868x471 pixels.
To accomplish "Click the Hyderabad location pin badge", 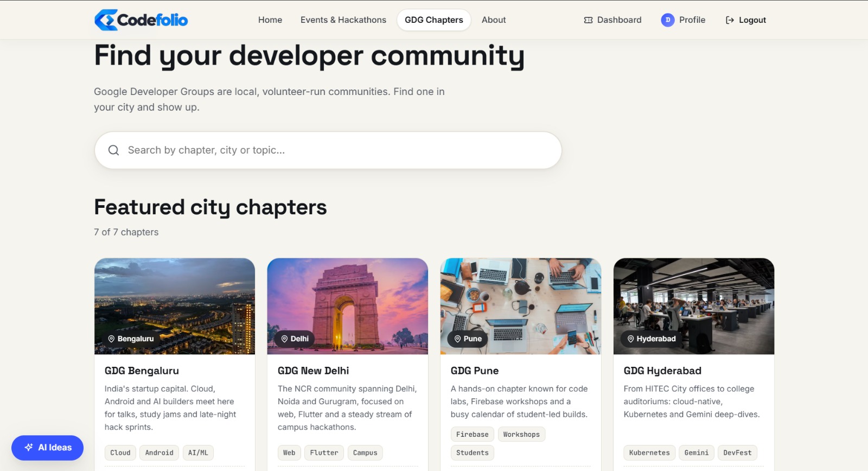I will (x=652, y=339).
